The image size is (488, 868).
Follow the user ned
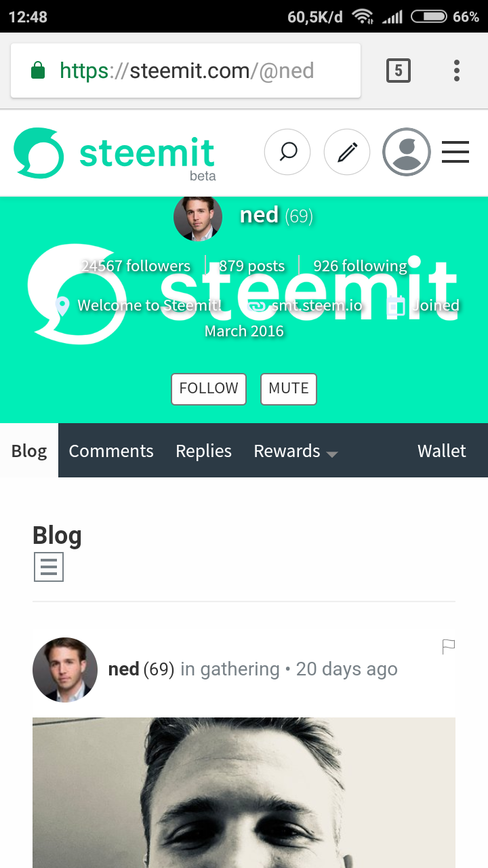click(x=208, y=389)
